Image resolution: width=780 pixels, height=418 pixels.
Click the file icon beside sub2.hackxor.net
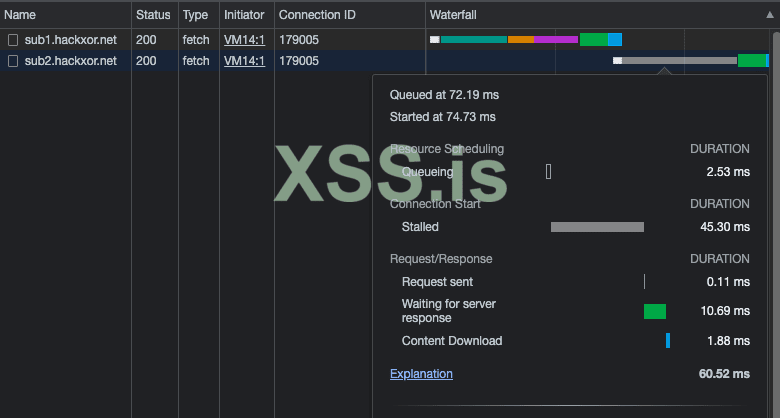click(x=13, y=61)
